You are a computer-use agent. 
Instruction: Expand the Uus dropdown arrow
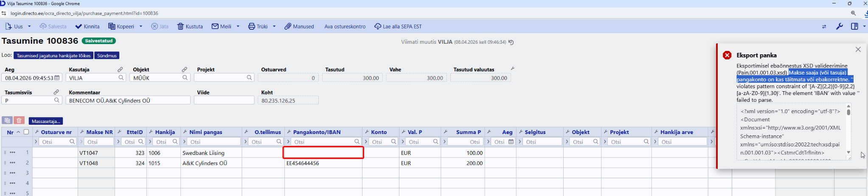tap(29, 26)
